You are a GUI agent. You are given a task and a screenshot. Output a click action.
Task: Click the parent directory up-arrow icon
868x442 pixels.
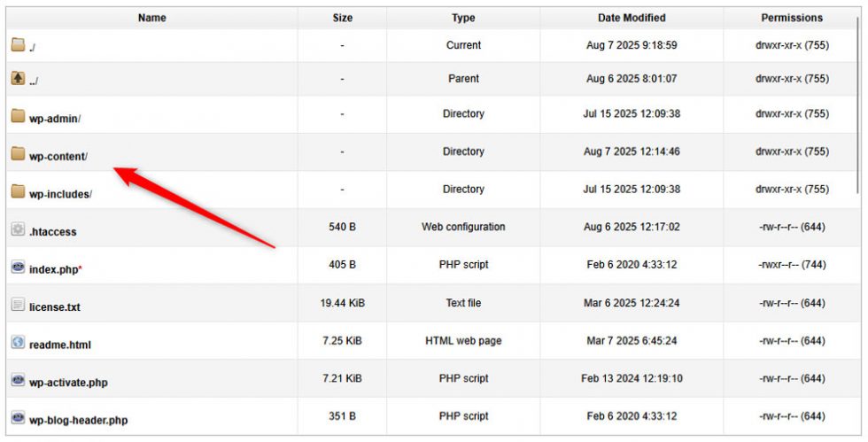18,78
